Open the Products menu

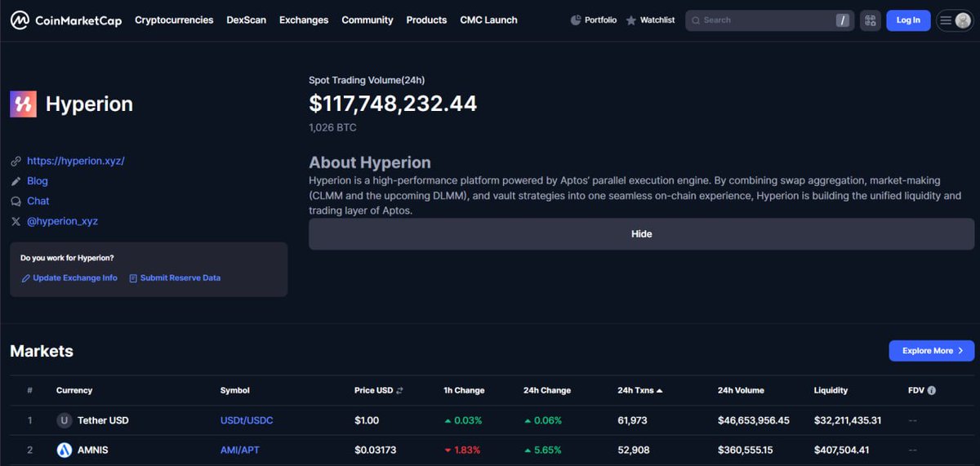(x=426, y=20)
